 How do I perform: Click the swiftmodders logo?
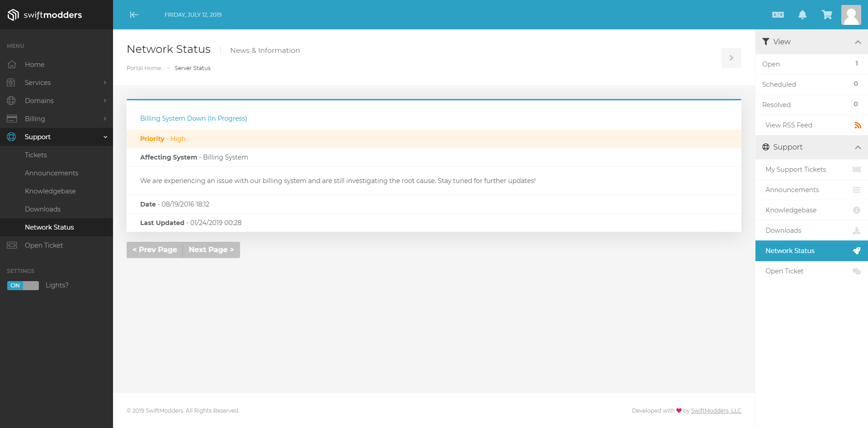point(45,15)
